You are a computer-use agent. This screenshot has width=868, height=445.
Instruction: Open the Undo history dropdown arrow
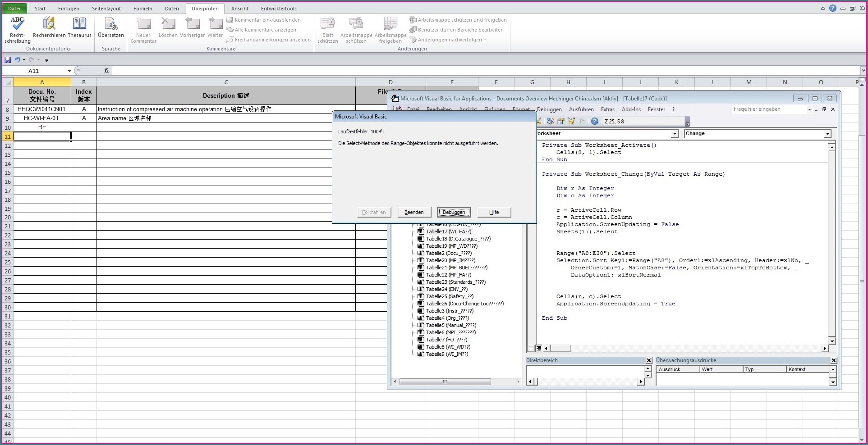click(x=24, y=59)
